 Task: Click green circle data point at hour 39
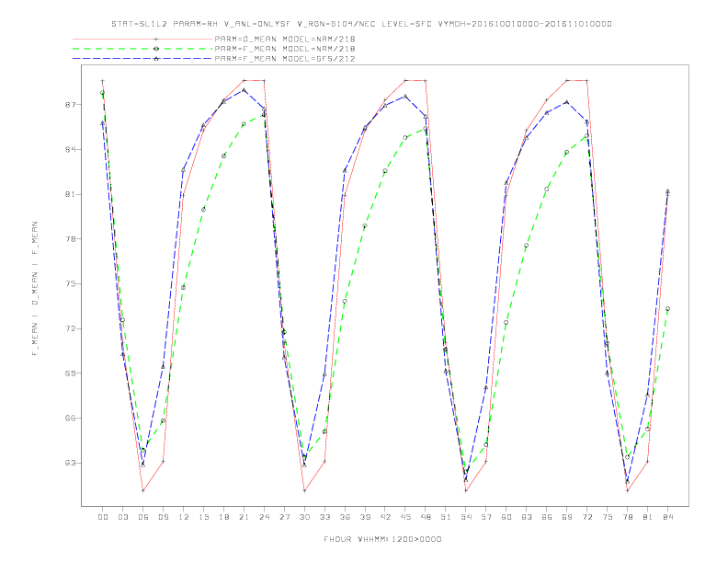(x=365, y=226)
